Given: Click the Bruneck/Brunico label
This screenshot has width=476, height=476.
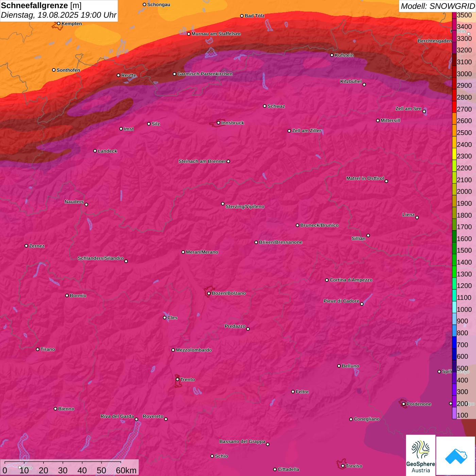Looking at the screenshot, I should (x=319, y=225).
